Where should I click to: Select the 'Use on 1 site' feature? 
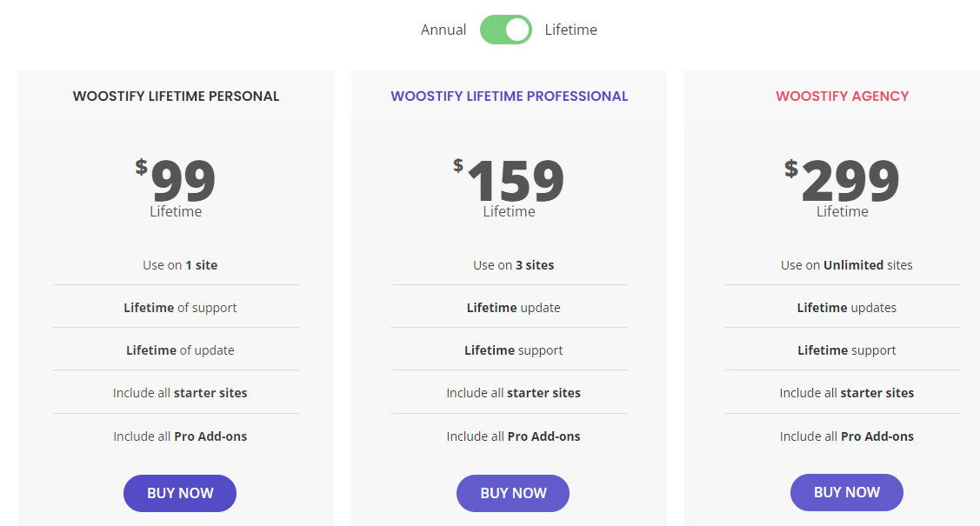tap(180, 265)
